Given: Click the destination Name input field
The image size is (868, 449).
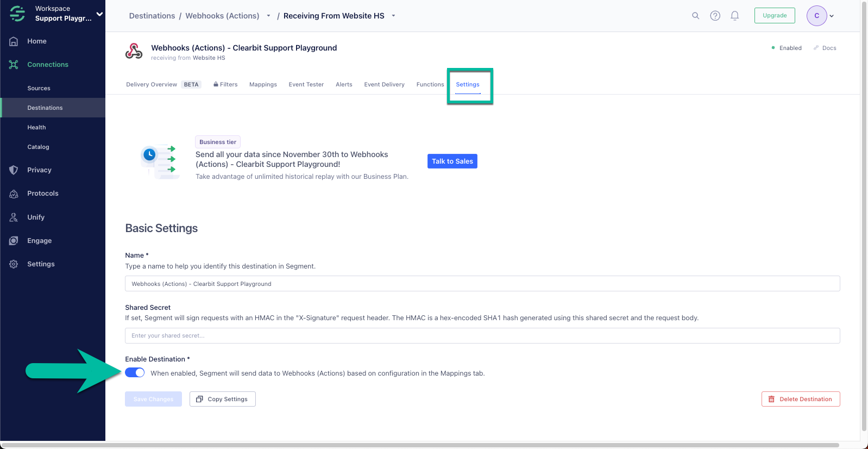Looking at the screenshot, I should 482,284.
